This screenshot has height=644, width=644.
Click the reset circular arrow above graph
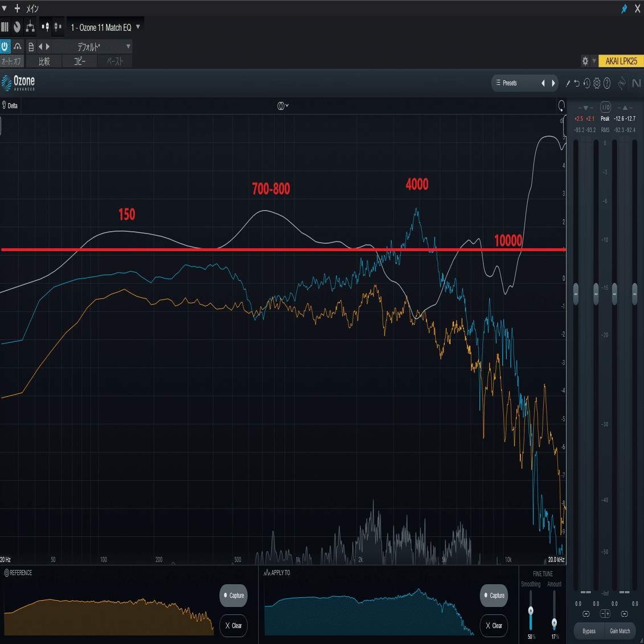pos(561,106)
